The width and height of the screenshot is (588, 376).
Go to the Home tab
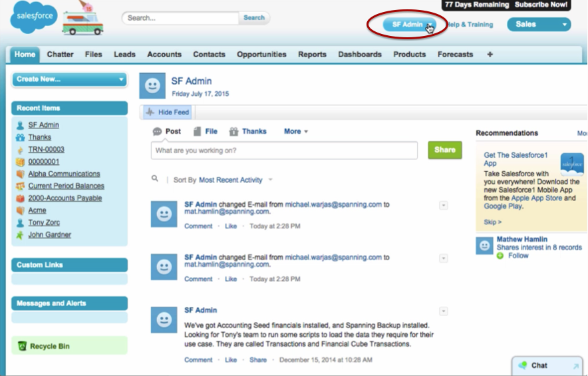tap(25, 55)
